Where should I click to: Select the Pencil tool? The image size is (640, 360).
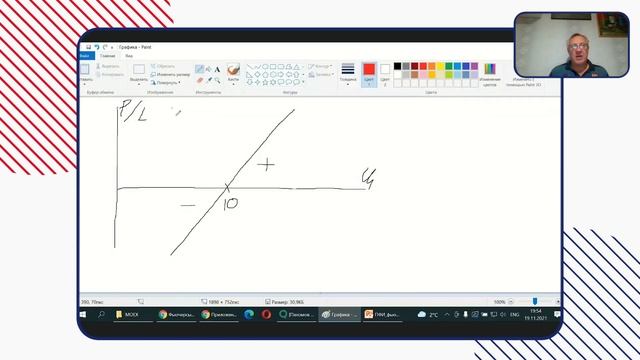(x=199, y=69)
